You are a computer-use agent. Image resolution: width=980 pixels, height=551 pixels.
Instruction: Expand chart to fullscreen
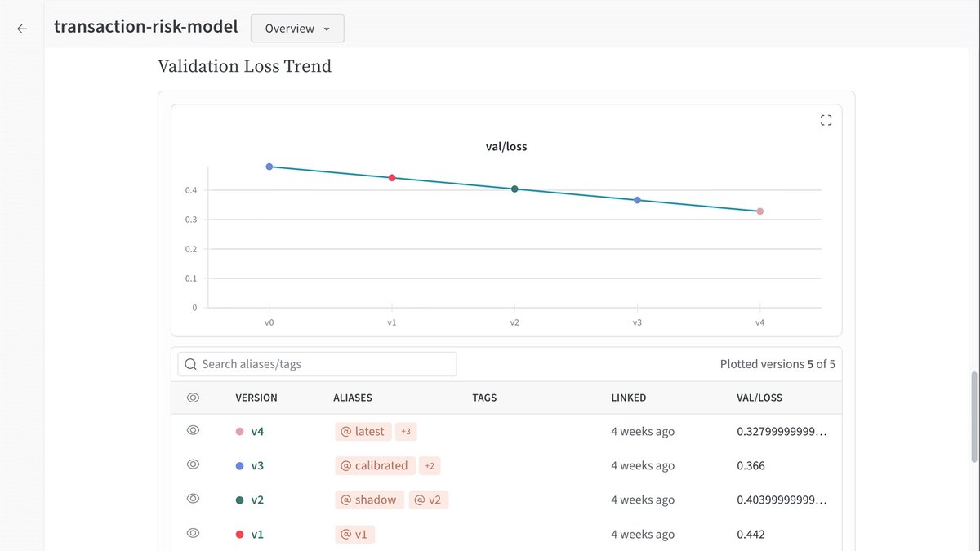pos(826,120)
